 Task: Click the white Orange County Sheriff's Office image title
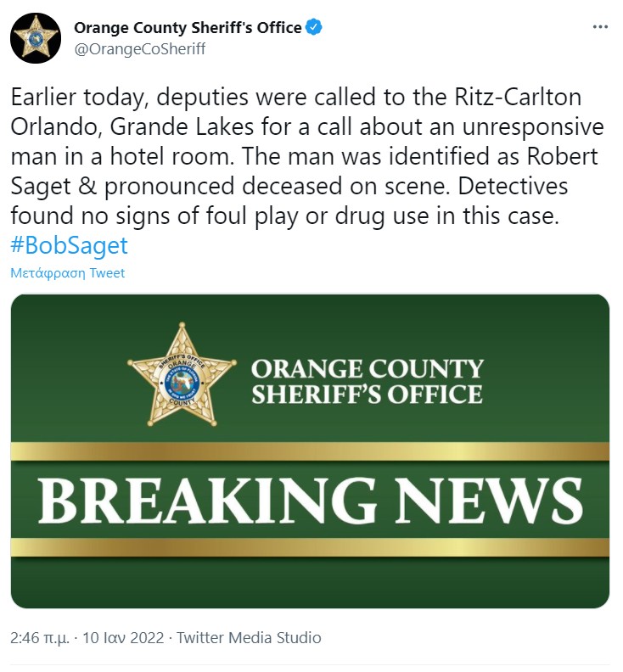[368, 382]
